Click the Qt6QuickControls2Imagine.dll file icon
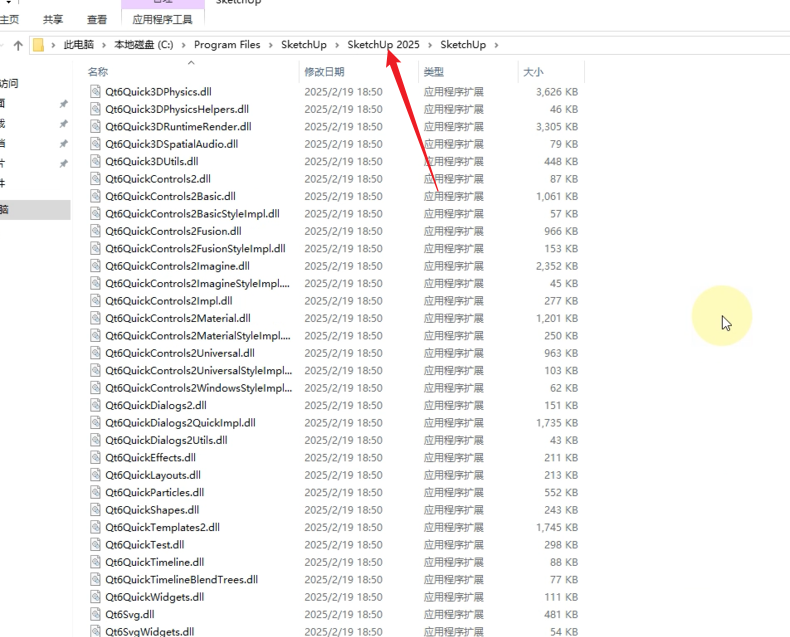Screen dimensions: 790x637 pyautogui.click(x=95, y=266)
